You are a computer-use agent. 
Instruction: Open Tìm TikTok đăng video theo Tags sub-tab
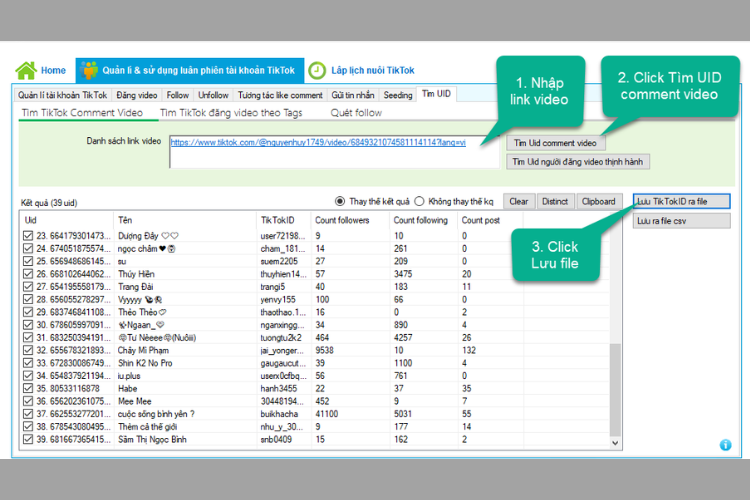(231, 113)
